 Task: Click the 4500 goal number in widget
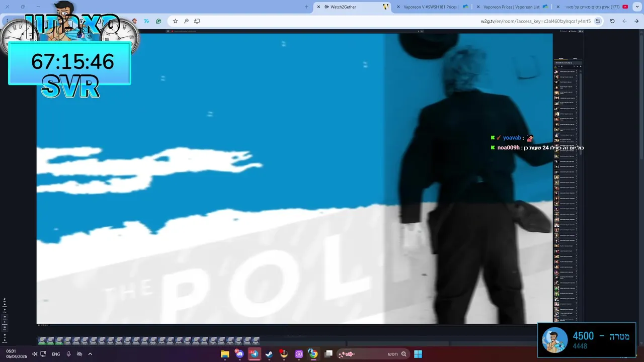(583, 336)
